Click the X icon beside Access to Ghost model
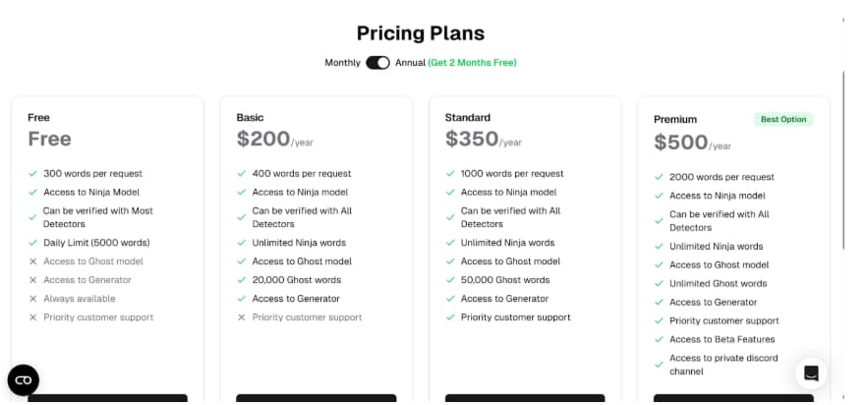The height and width of the screenshot is (405, 868). coord(32,261)
